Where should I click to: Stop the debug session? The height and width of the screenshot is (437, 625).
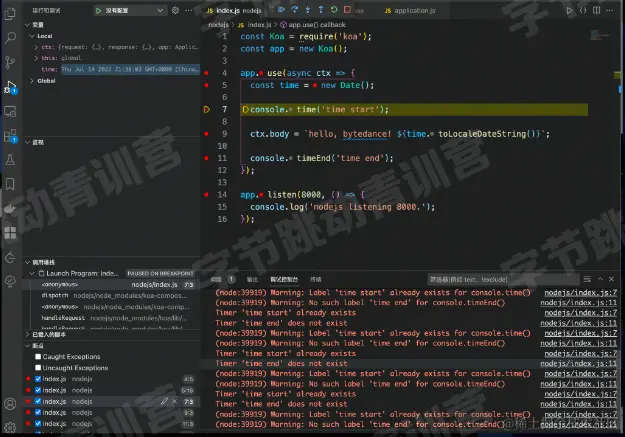[347, 10]
